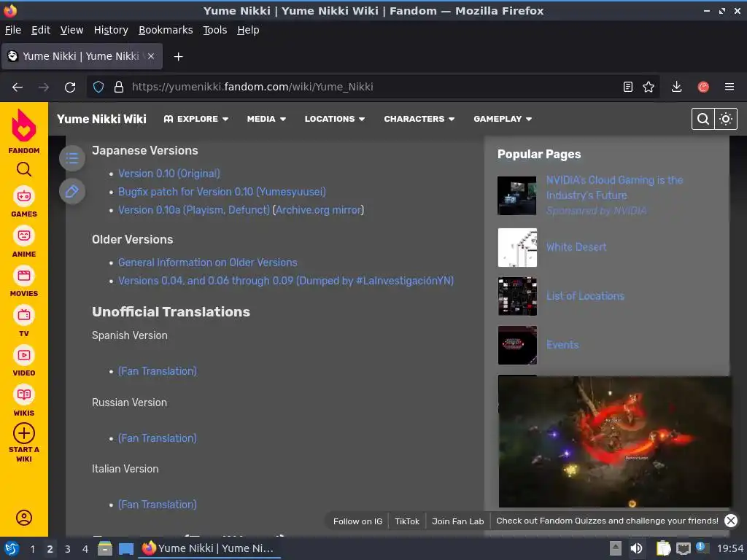Open the Games section icon
This screenshot has width=747, height=560.
(24, 196)
